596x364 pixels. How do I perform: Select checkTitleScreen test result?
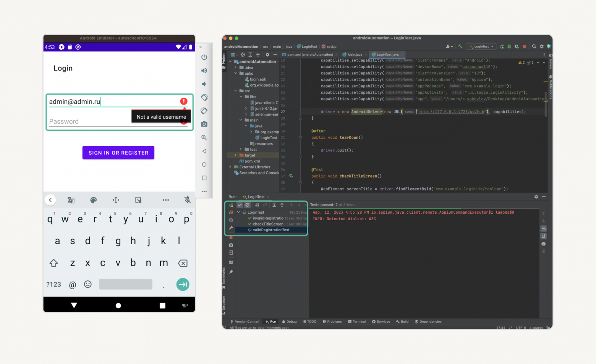(268, 224)
